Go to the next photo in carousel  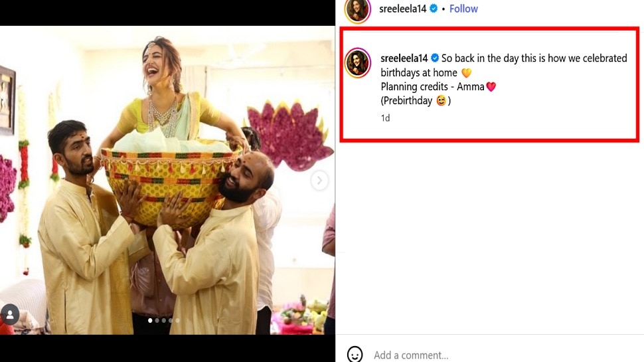tap(319, 180)
